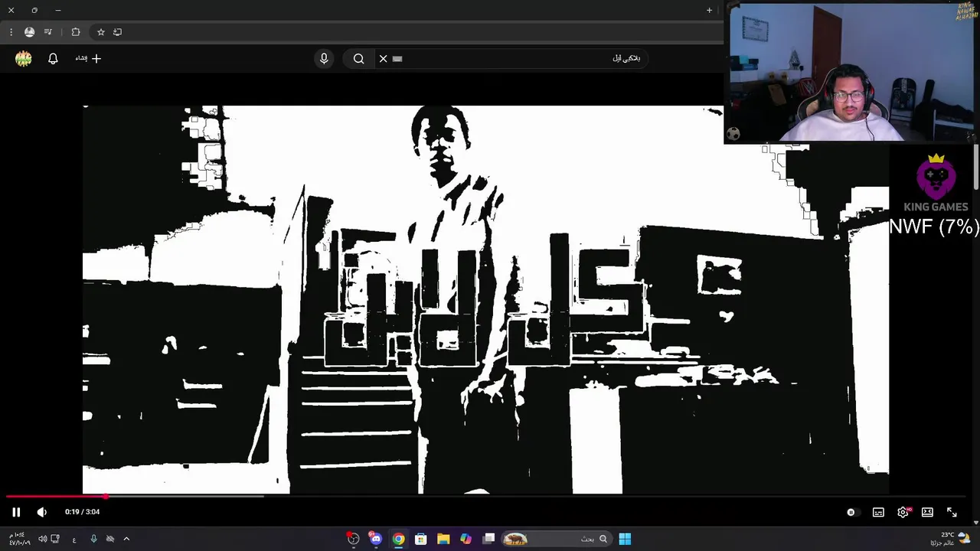Open the player settings gear

tap(903, 512)
